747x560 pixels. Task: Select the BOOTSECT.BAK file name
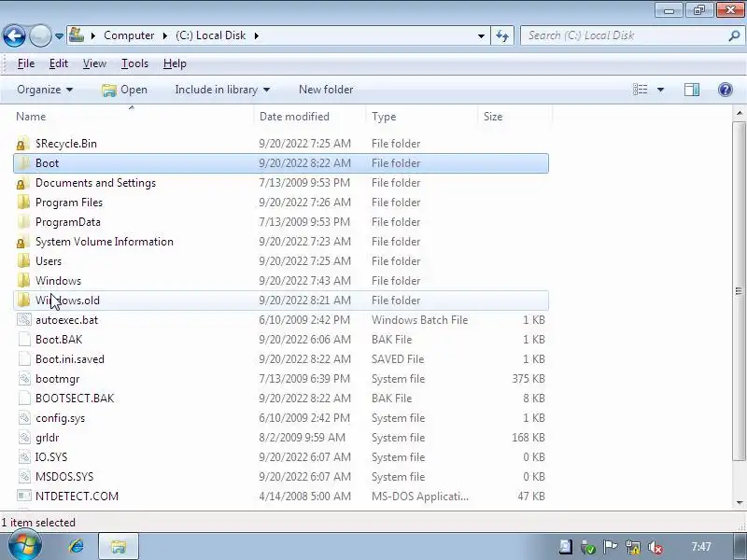click(75, 399)
